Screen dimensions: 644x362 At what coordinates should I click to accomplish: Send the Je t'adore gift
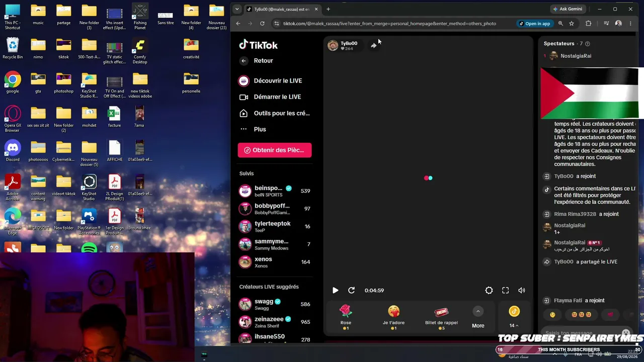click(x=393, y=317)
